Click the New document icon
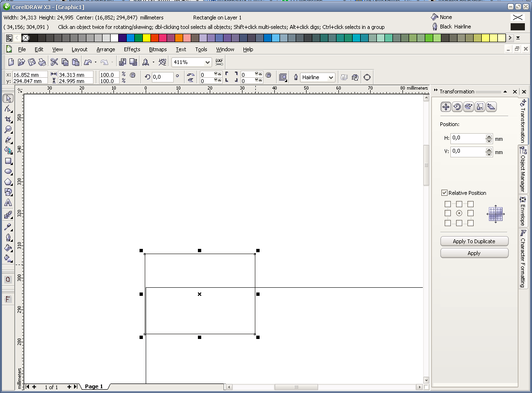Image resolution: width=532 pixels, height=393 pixels. tap(11, 62)
